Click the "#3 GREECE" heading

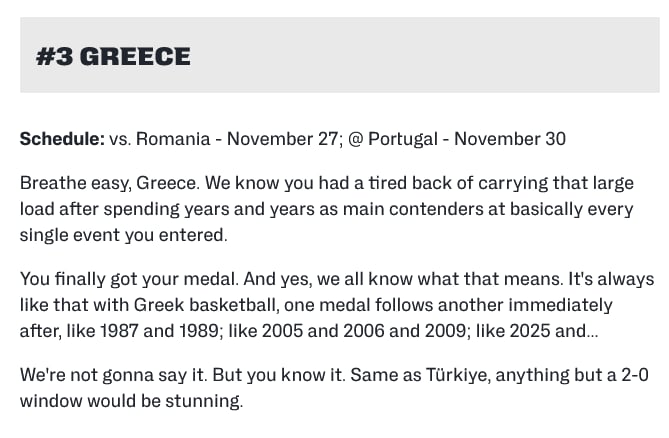click(x=113, y=56)
